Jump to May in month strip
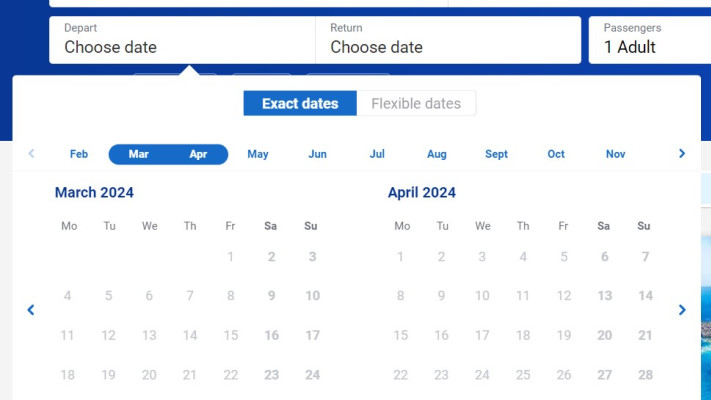 [258, 154]
